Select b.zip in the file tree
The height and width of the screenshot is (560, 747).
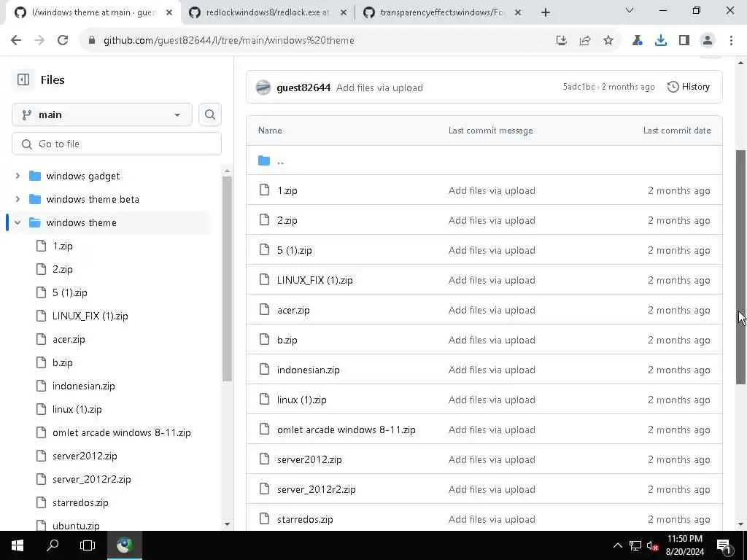point(63,363)
